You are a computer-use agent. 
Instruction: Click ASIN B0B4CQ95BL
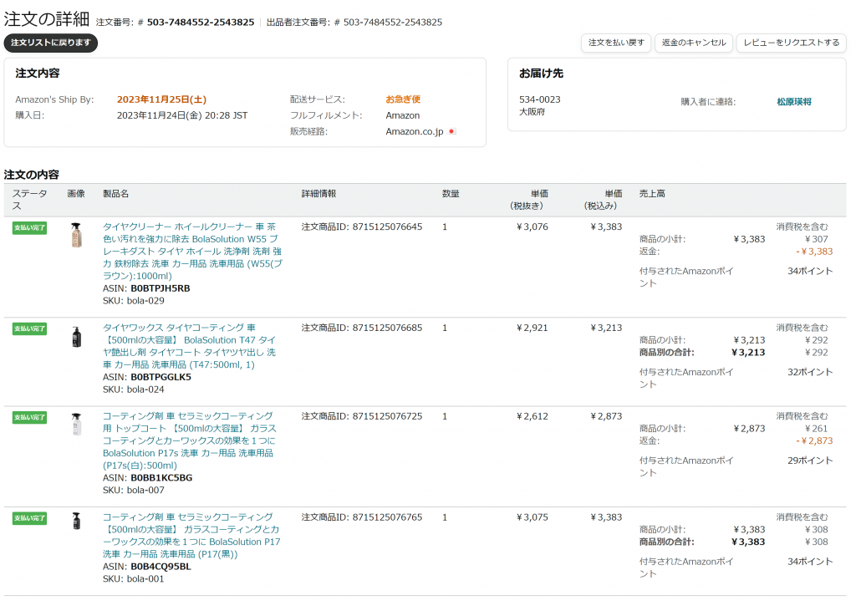point(161,567)
